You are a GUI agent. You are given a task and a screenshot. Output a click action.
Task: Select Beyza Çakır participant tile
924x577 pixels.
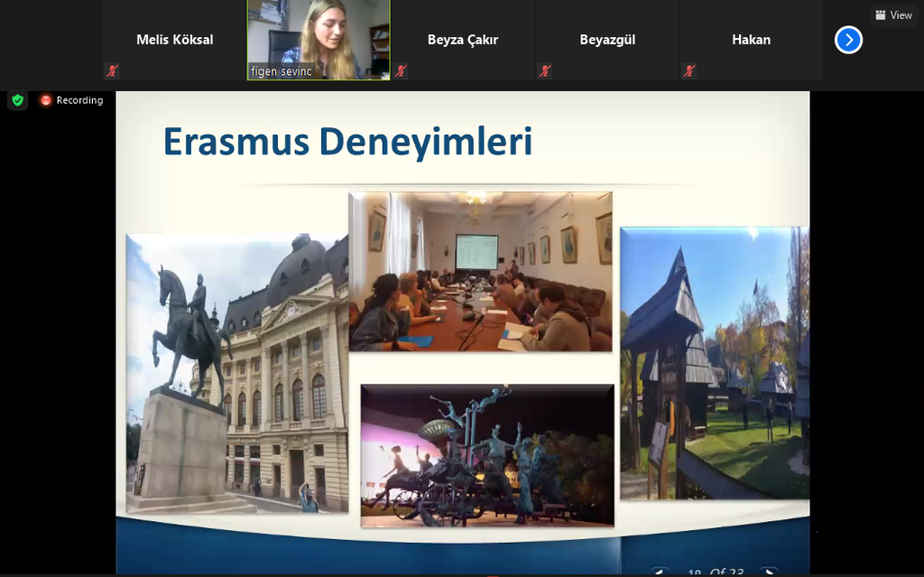click(463, 40)
